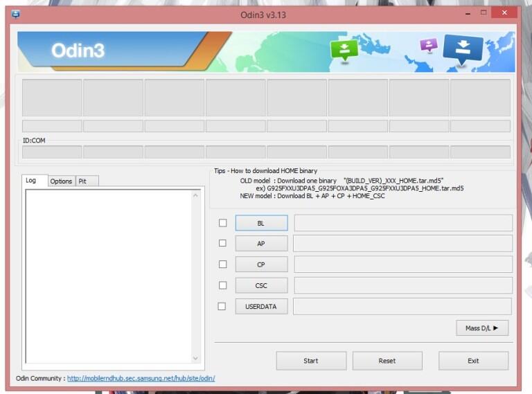Click the large blue download icon in banner
532x394 pixels.
click(463, 50)
